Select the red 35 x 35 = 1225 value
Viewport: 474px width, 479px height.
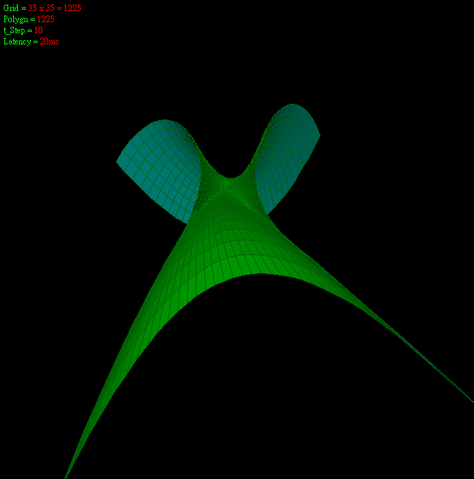coord(55,8)
